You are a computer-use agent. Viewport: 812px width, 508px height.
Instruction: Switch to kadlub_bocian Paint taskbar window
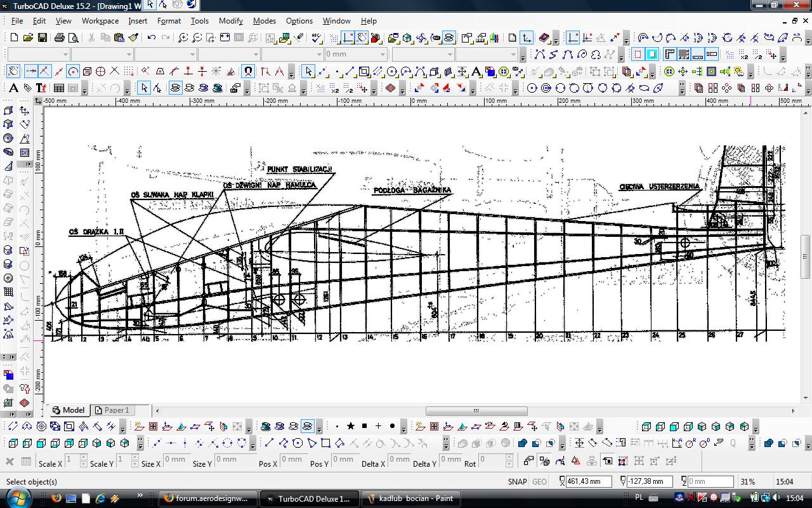coord(410,498)
